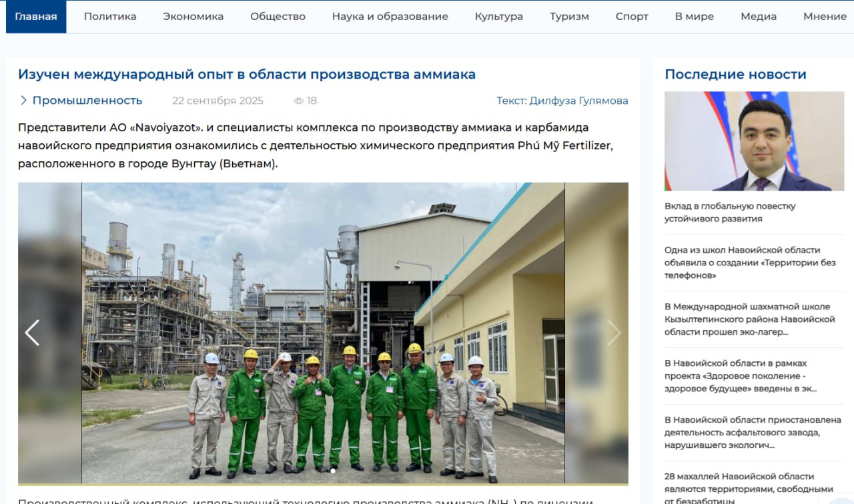The image size is (854, 504).
Task: Open news thumbnail of man in suit
Action: point(754,141)
